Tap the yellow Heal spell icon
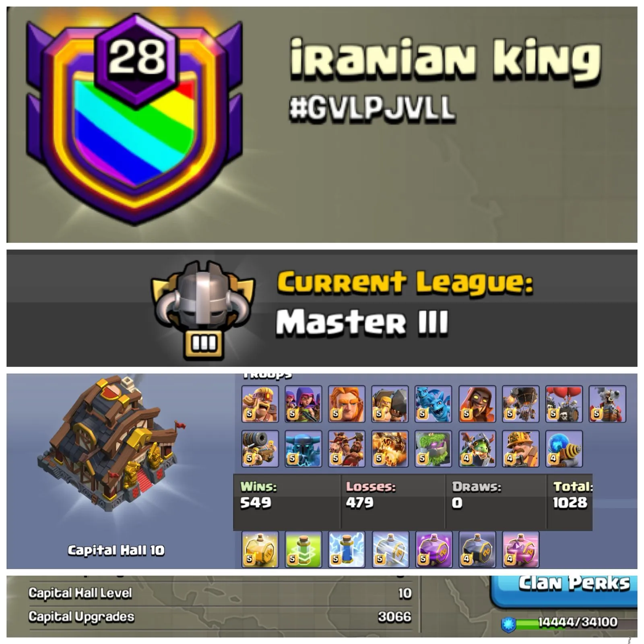Screen dimensions: 644x644 pyautogui.click(x=260, y=549)
